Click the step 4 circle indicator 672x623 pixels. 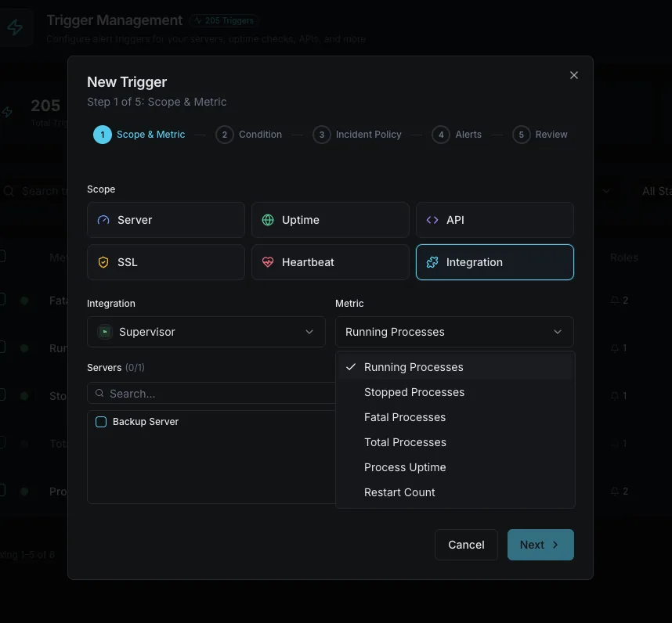[441, 135]
